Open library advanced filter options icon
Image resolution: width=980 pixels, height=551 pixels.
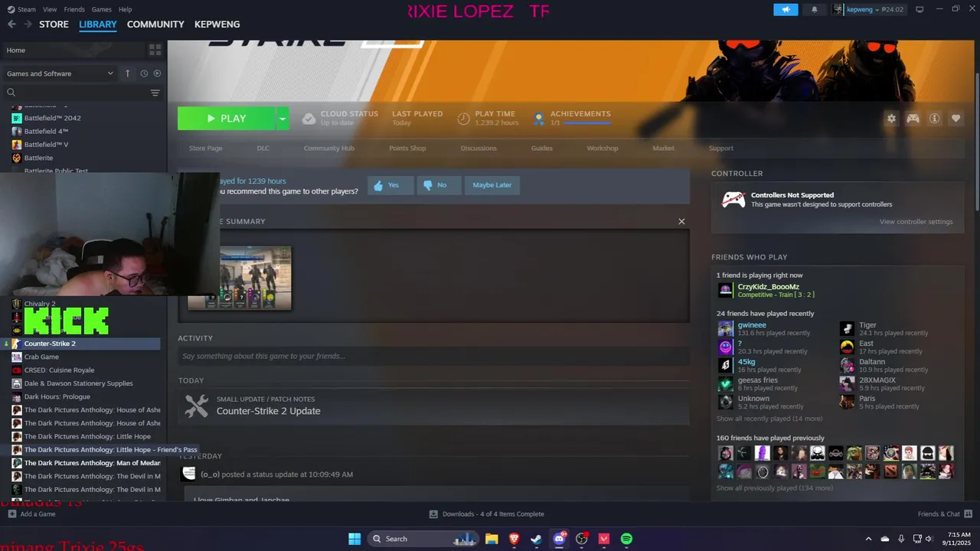(155, 93)
